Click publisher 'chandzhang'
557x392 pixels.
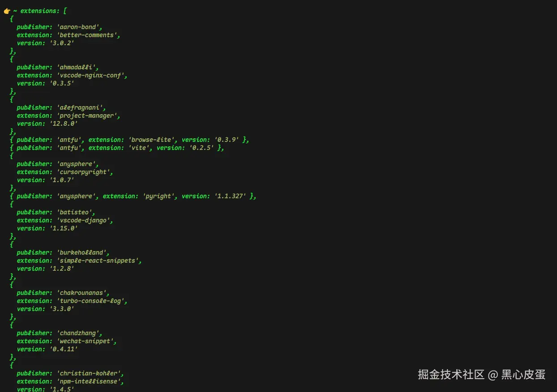pos(77,333)
